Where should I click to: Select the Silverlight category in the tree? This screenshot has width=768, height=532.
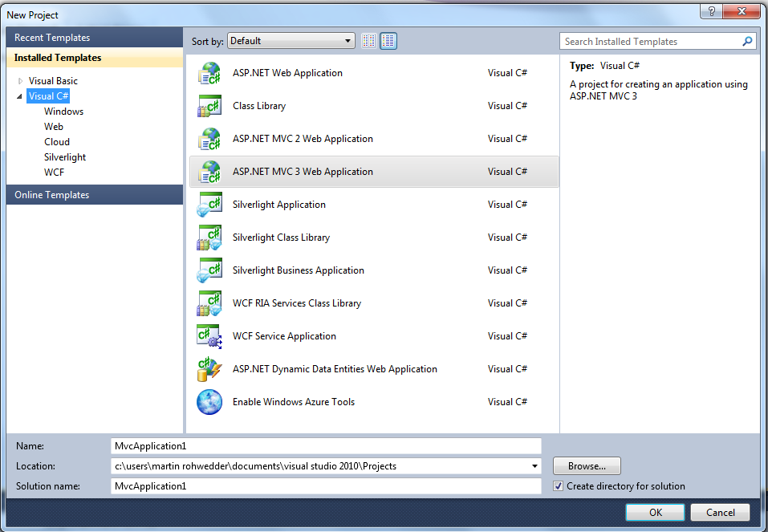[x=65, y=157]
